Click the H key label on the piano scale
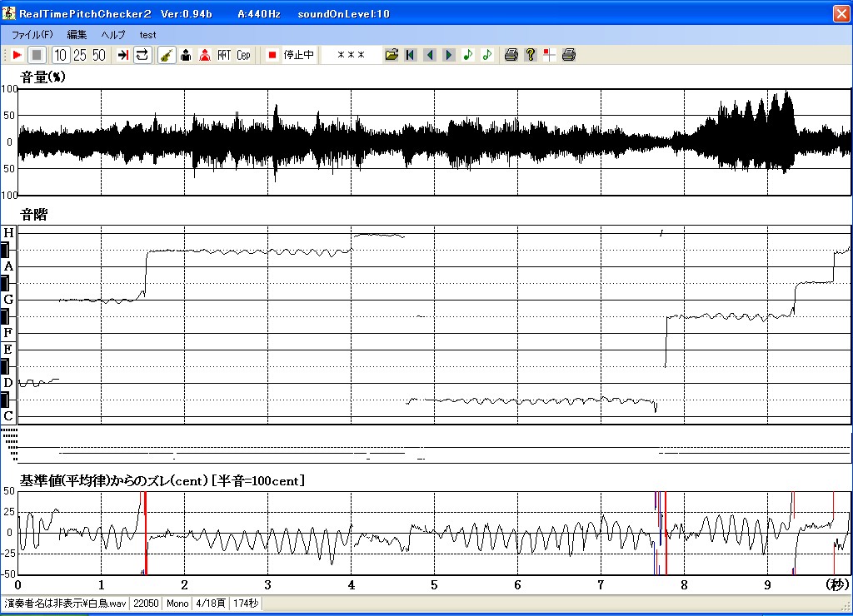This screenshot has width=853, height=616. coord(8,233)
